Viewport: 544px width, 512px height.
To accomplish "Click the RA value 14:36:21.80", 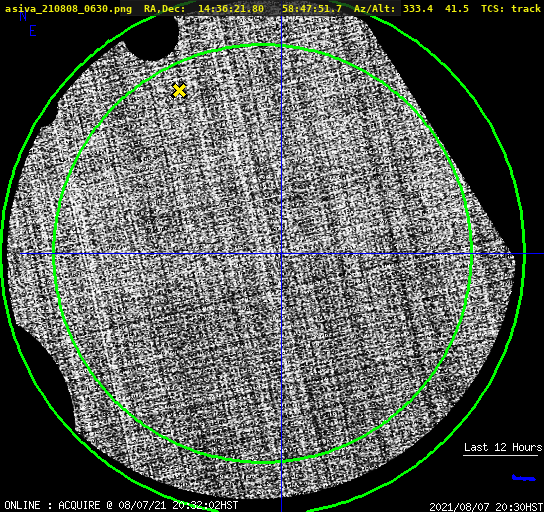I will pos(231,8).
